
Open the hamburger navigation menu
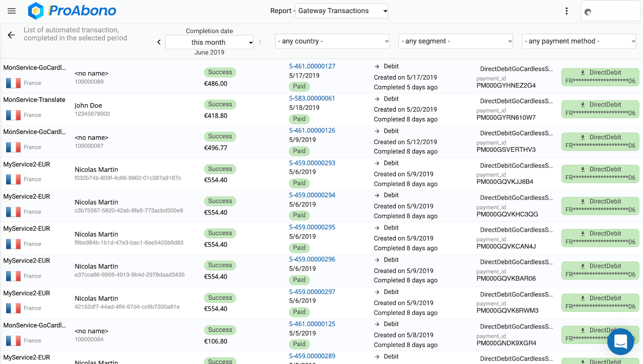click(12, 11)
